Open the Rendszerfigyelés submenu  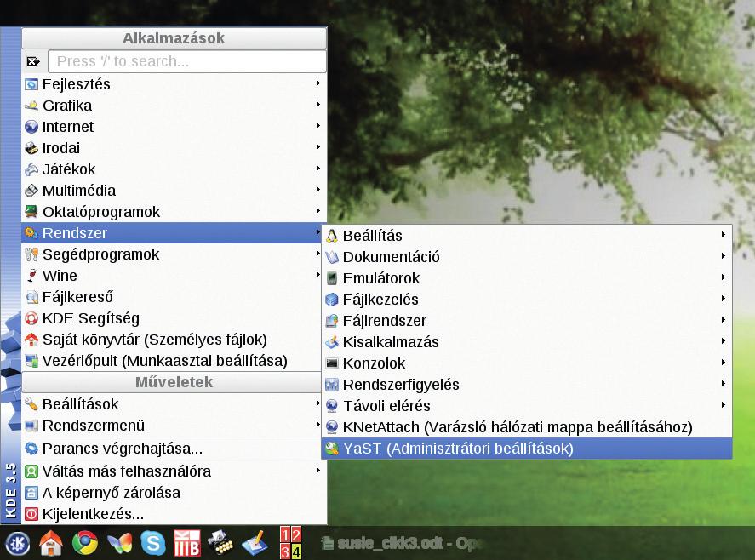pos(527,384)
